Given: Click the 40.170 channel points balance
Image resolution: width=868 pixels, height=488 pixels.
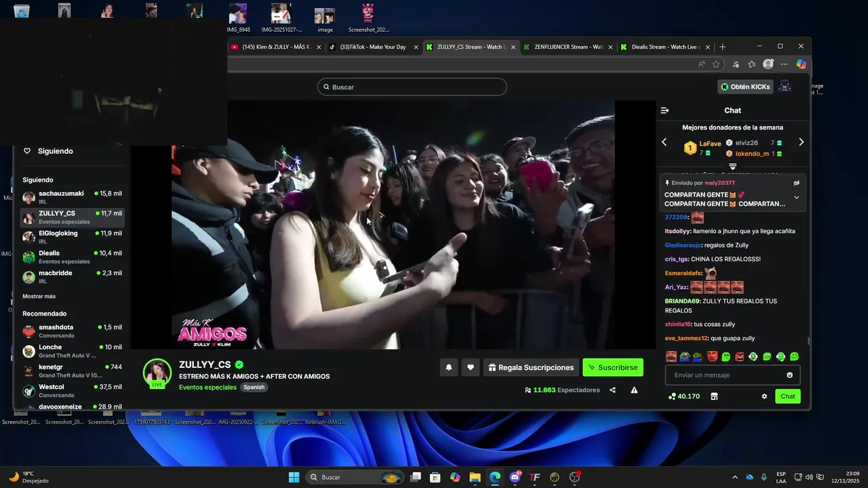Looking at the screenshot, I should coord(684,396).
